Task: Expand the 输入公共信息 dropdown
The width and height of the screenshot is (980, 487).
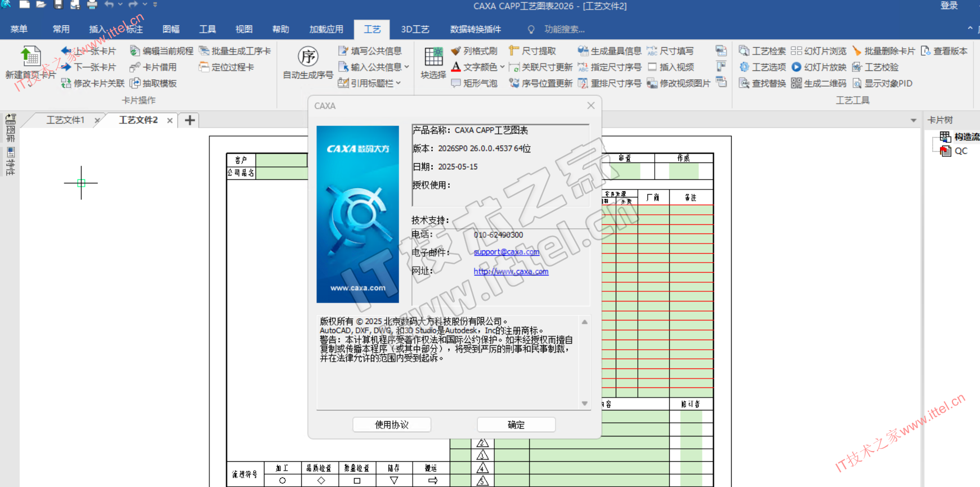Action: 406,67
